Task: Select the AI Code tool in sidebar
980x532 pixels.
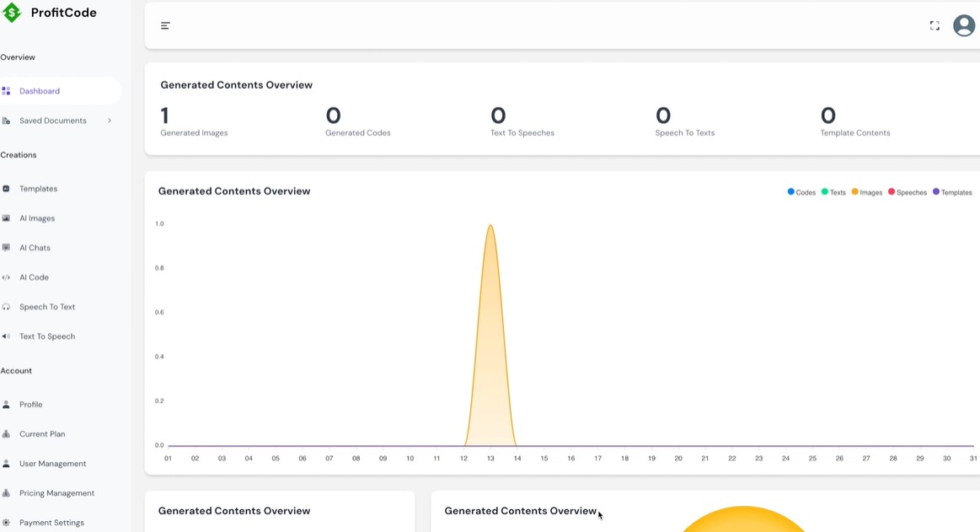Action: tap(34, 277)
